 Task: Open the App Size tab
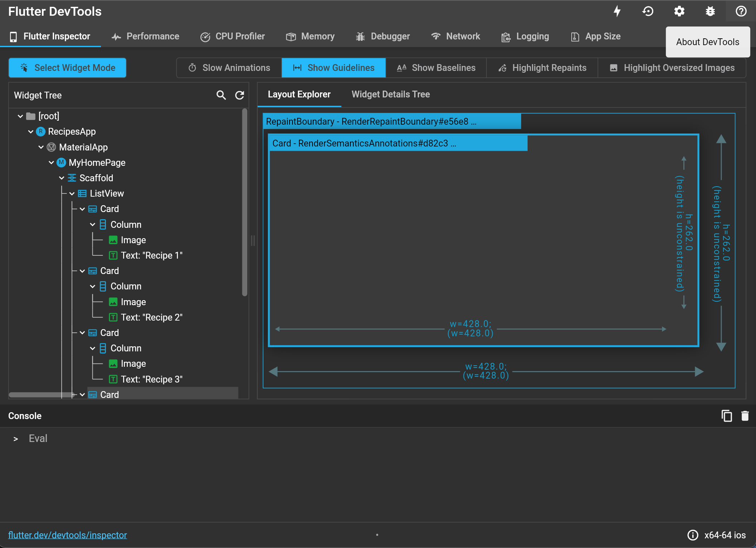point(596,37)
